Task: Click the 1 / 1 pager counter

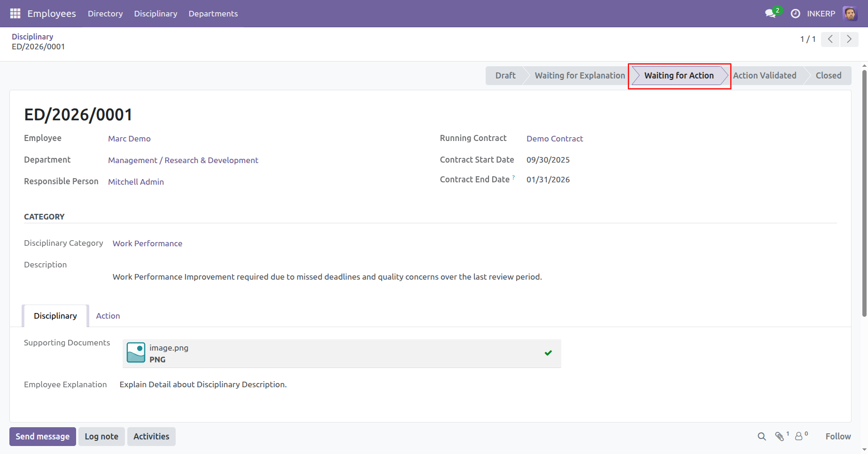Action: tap(808, 39)
